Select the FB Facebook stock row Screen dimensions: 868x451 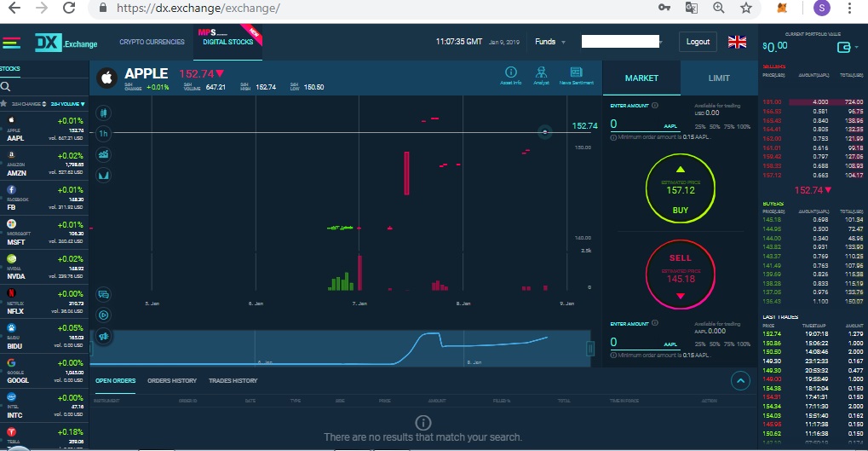pyautogui.click(x=44, y=198)
